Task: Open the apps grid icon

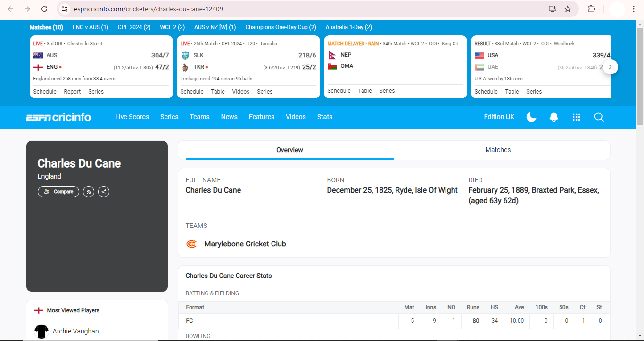Action: (576, 117)
